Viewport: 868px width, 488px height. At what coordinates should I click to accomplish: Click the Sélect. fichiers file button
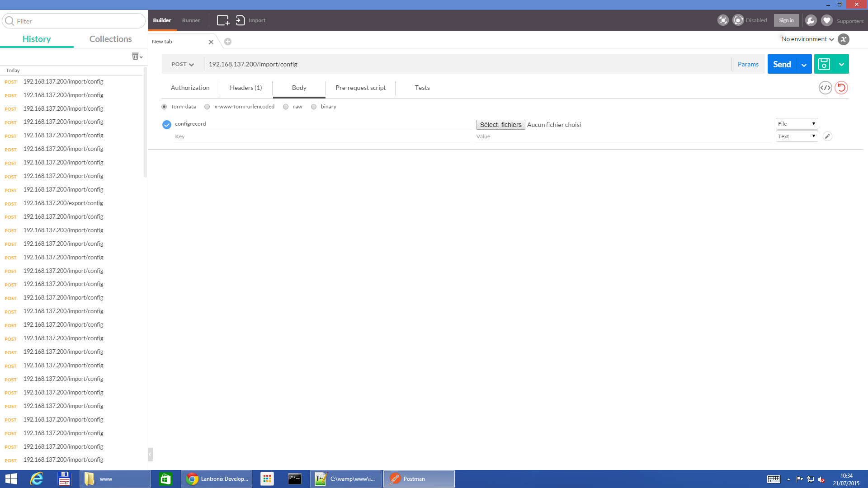[500, 125]
